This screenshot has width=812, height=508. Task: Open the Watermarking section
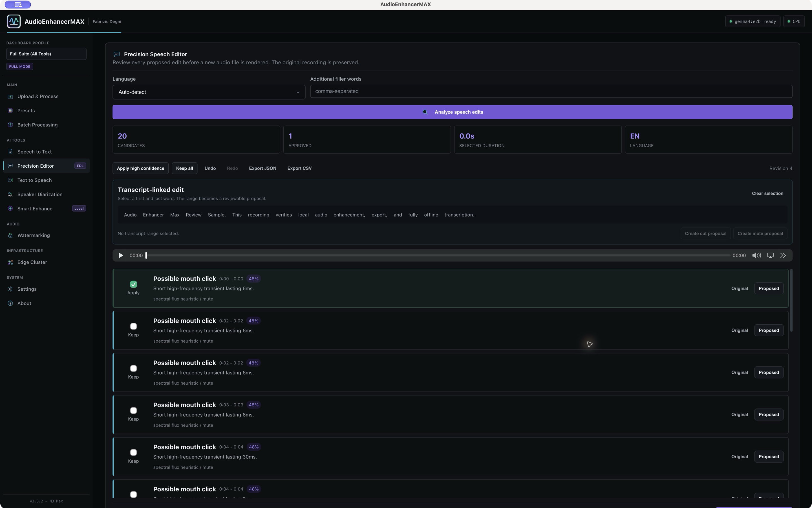pyautogui.click(x=46, y=236)
